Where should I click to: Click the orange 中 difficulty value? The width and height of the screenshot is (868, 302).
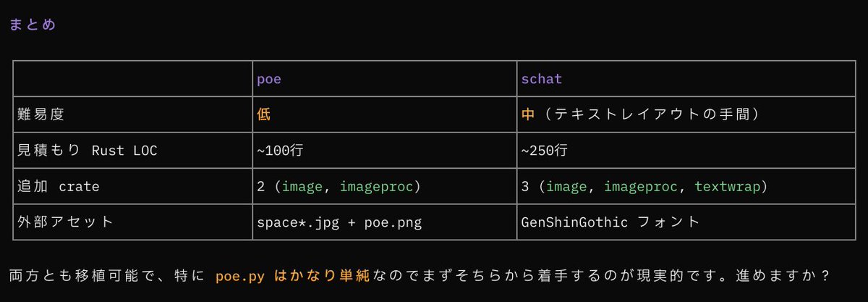coord(529,114)
